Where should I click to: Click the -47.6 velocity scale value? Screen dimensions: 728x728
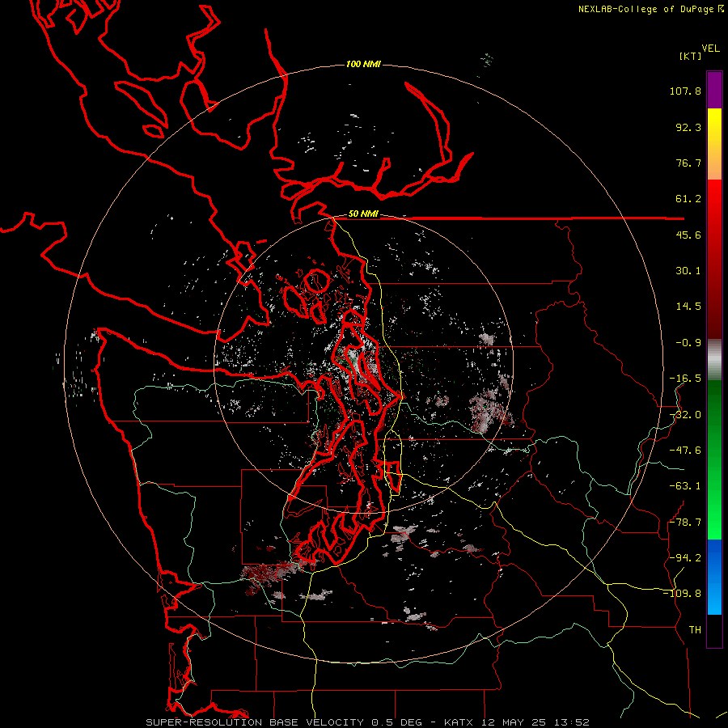[685, 451]
